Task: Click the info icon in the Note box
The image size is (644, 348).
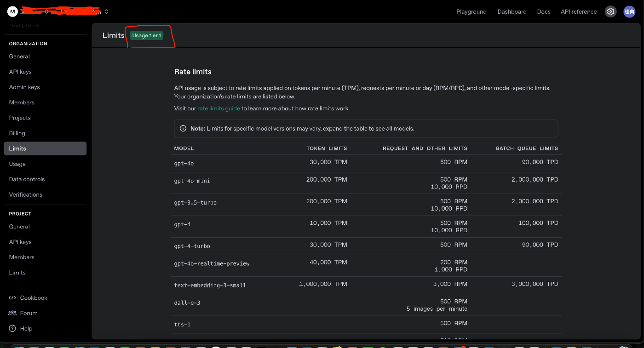Action: pyautogui.click(x=183, y=129)
